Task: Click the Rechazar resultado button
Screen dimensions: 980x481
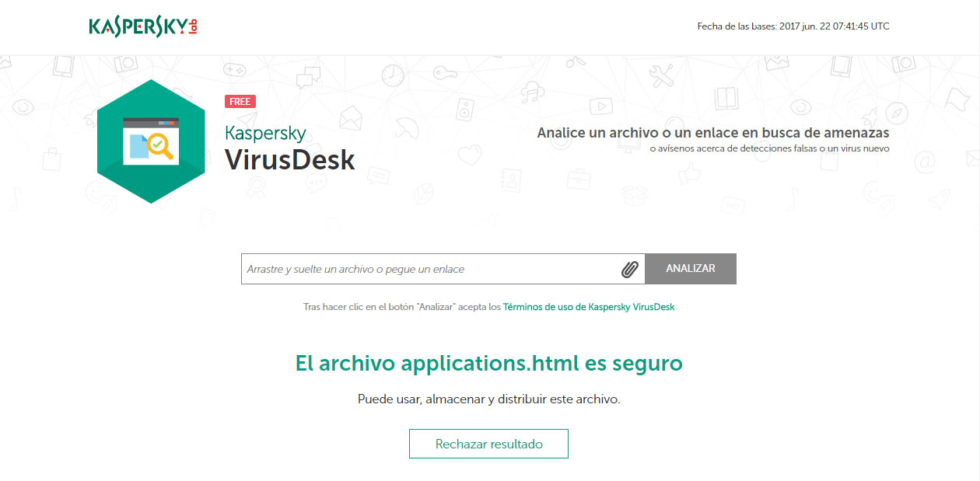Action: (488, 443)
